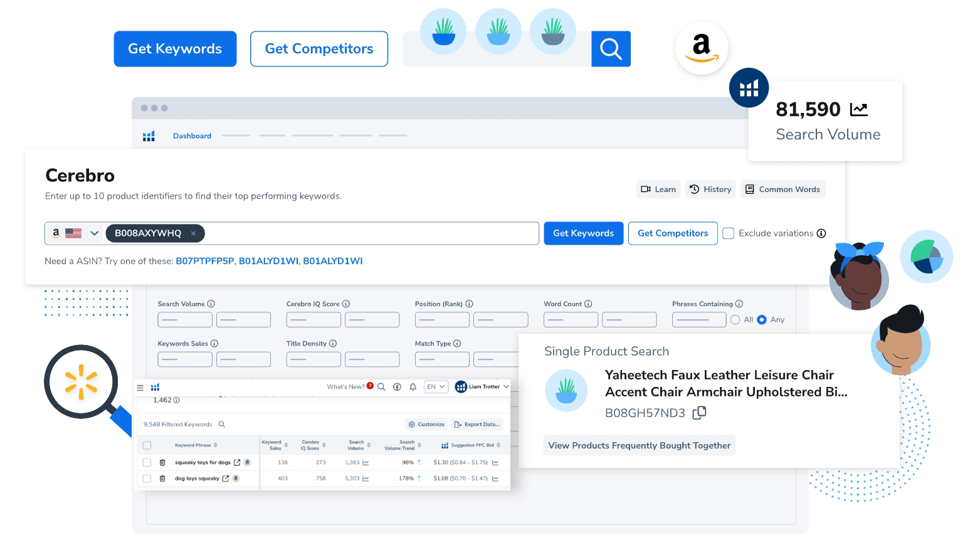Check the 'squeaky toys for dogs' row checkbox
The width and height of the screenshot is (980, 540).
click(x=147, y=462)
